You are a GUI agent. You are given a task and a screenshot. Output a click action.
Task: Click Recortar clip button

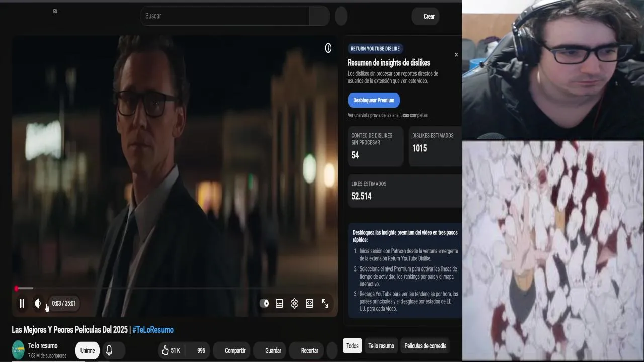tap(306, 350)
